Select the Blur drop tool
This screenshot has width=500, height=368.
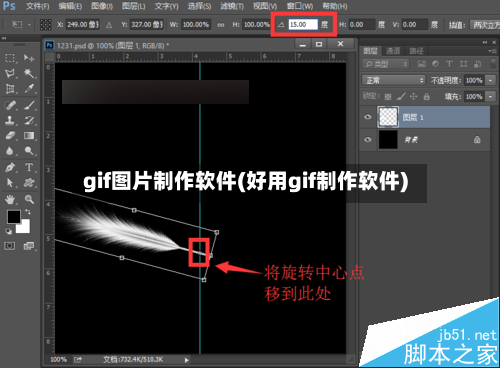(10, 151)
